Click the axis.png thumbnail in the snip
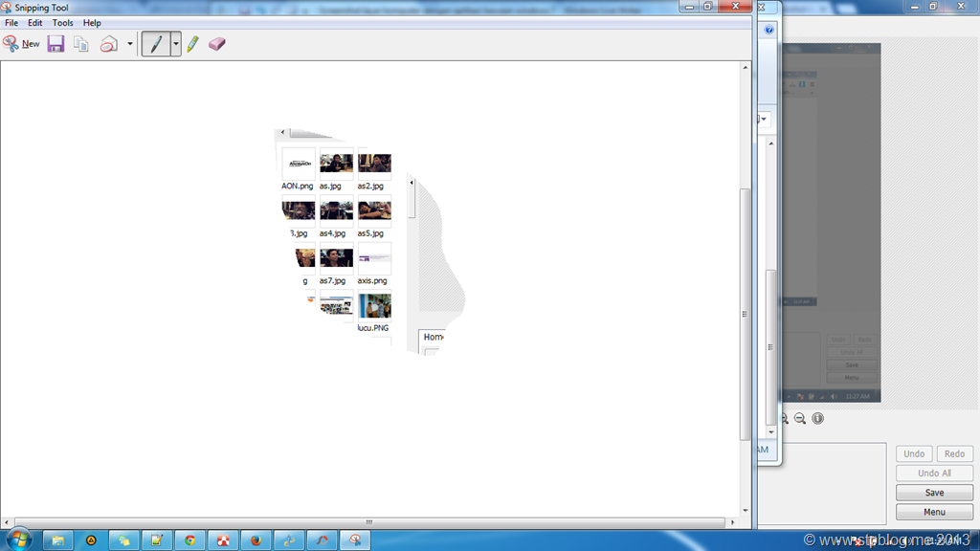 tap(374, 258)
